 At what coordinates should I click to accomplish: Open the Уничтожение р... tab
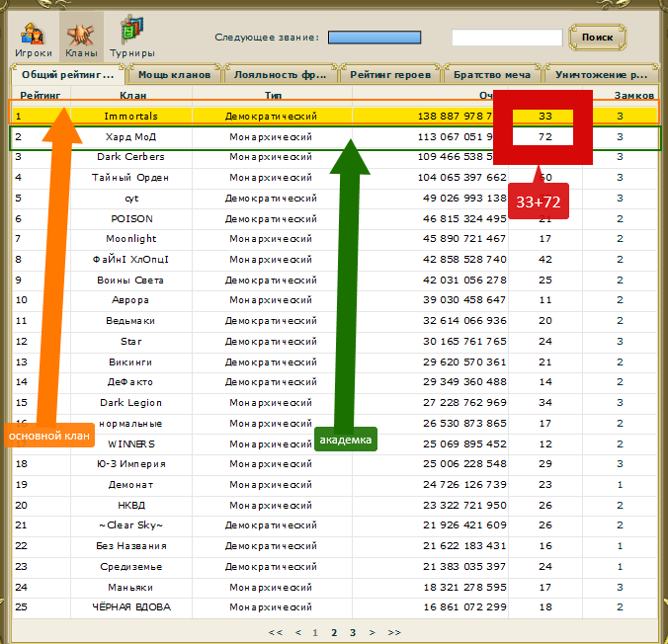point(601,74)
